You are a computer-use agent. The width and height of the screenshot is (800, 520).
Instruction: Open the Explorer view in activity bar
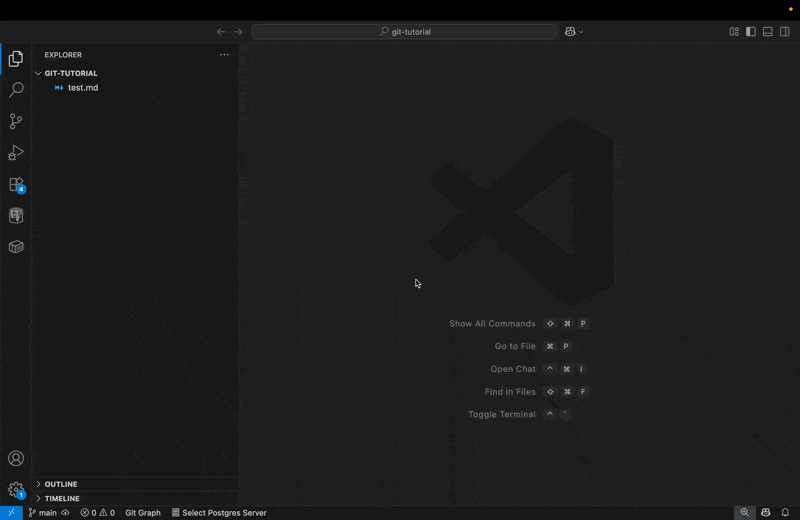pos(16,59)
